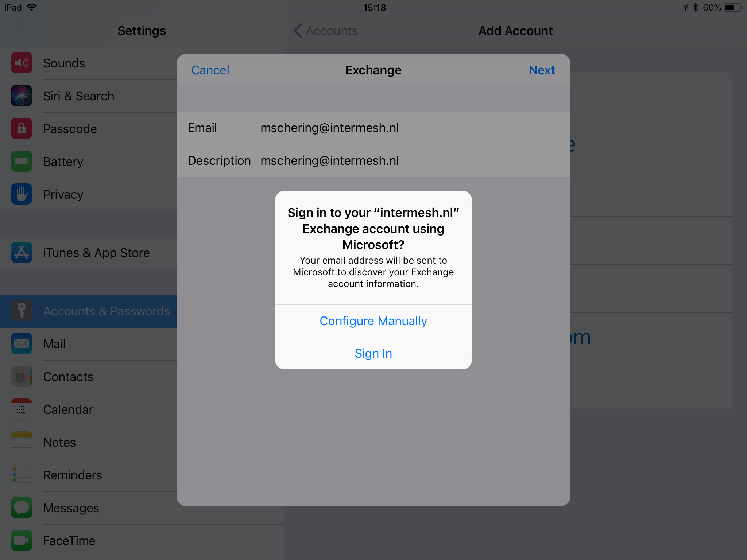Open Passcode settings
Screen dimensions: 747x560
click(88, 129)
